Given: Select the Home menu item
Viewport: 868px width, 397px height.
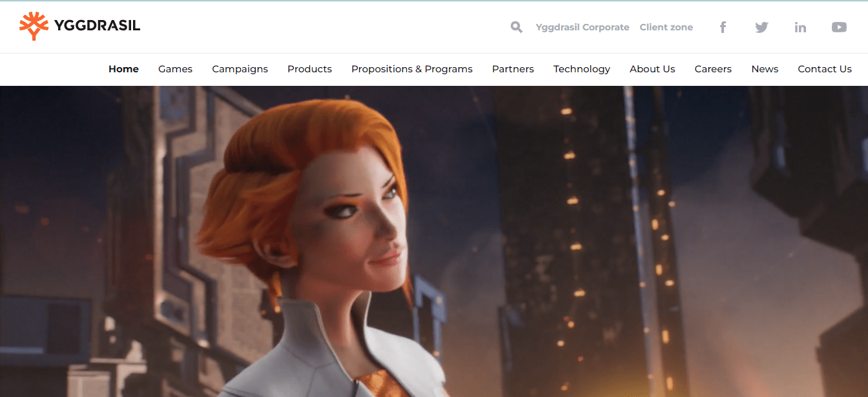Looking at the screenshot, I should point(123,69).
